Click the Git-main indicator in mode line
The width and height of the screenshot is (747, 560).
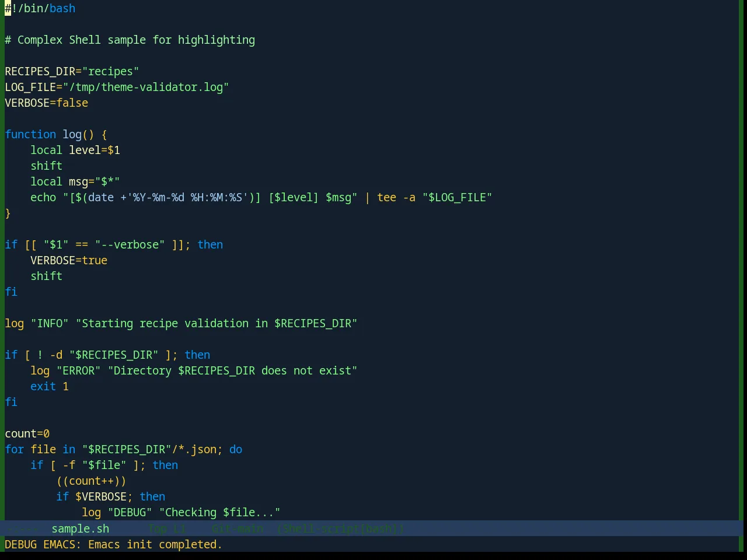coord(238,528)
